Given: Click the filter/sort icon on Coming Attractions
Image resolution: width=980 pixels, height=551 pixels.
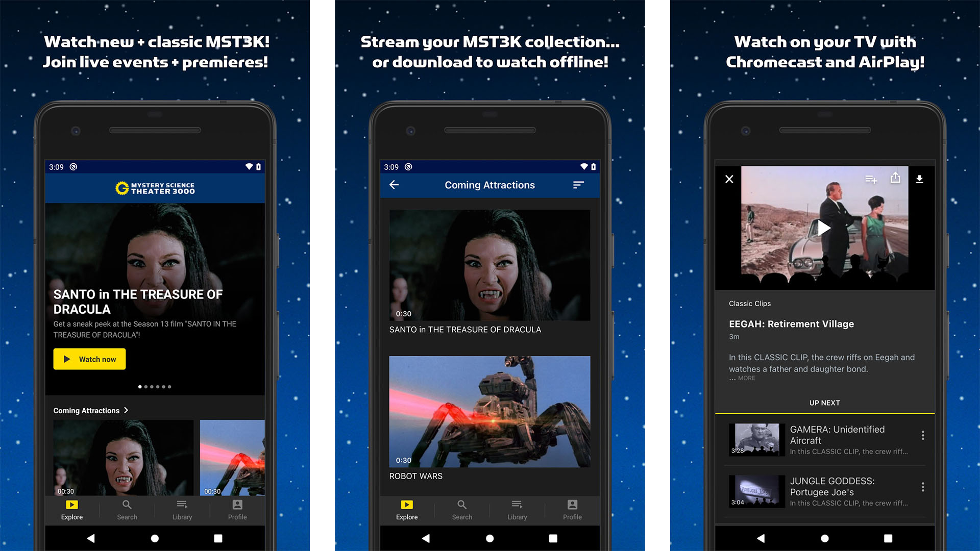Looking at the screenshot, I should pos(577,186).
